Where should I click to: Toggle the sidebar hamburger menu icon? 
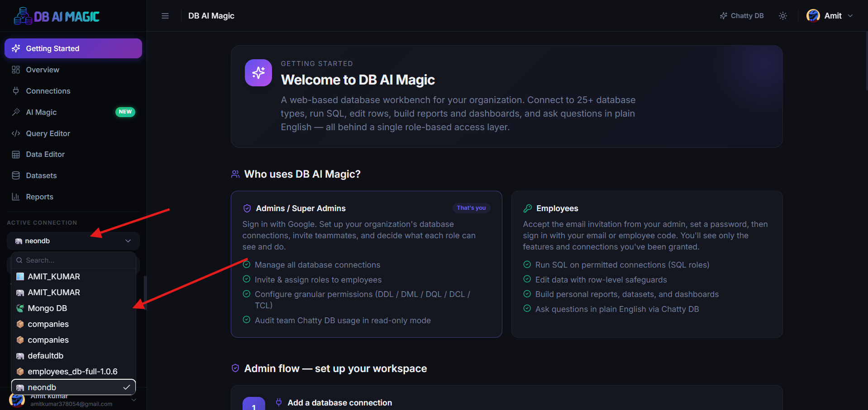[165, 16]
